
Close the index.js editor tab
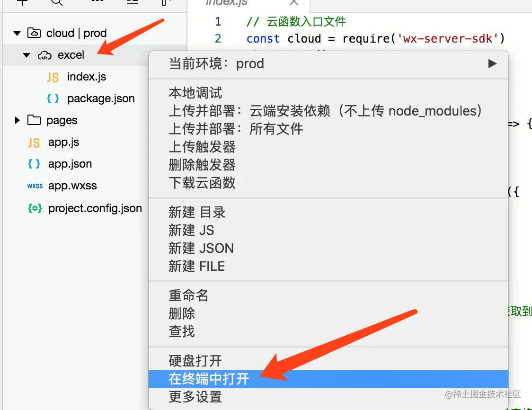tap(294, 2)
